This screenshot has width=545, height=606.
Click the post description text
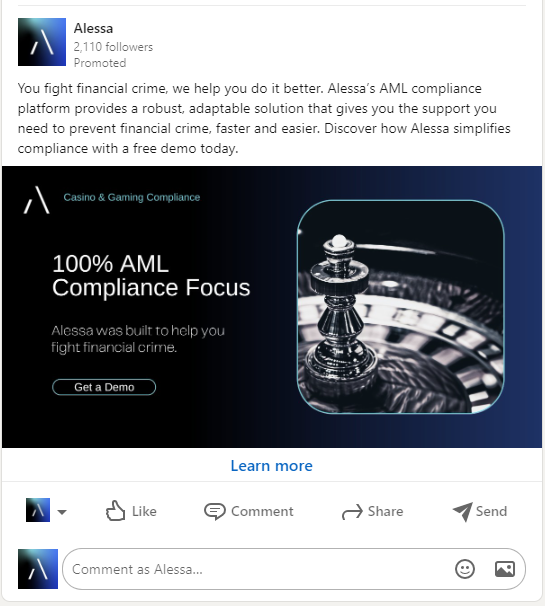[264, 118]
